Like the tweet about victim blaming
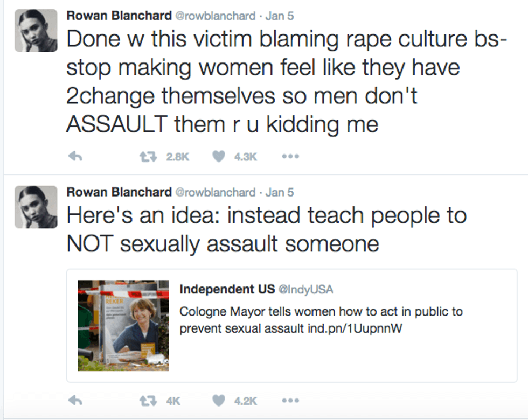 click(x=218, y=157)
